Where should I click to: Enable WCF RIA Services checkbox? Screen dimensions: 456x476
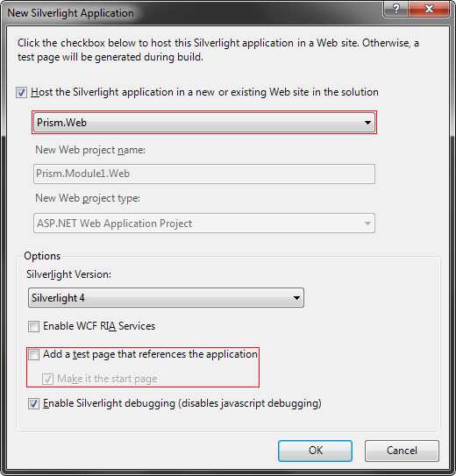(33, 327)
